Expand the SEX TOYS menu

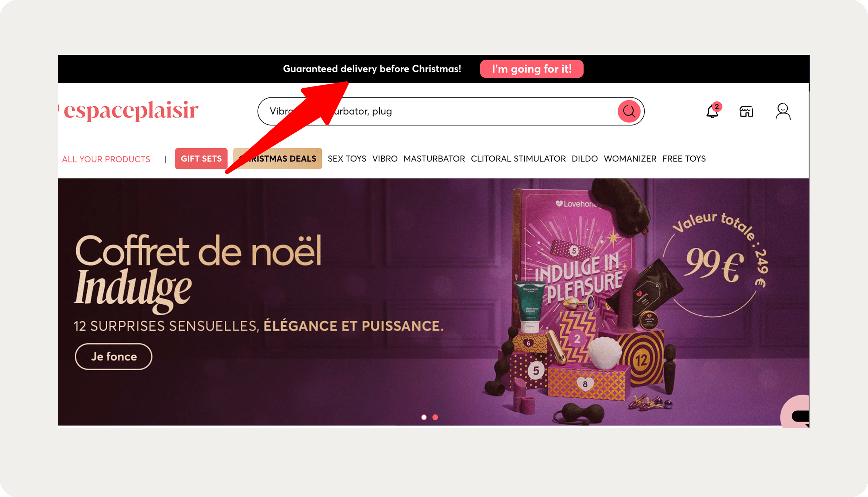tap(347, 159)
